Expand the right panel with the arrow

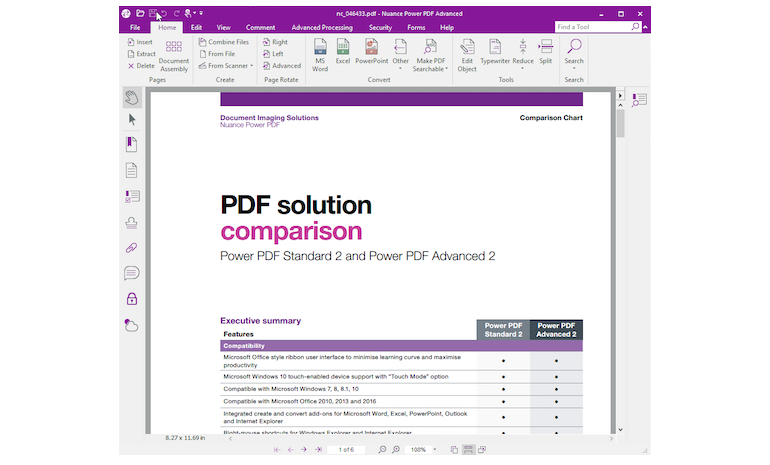620,96
